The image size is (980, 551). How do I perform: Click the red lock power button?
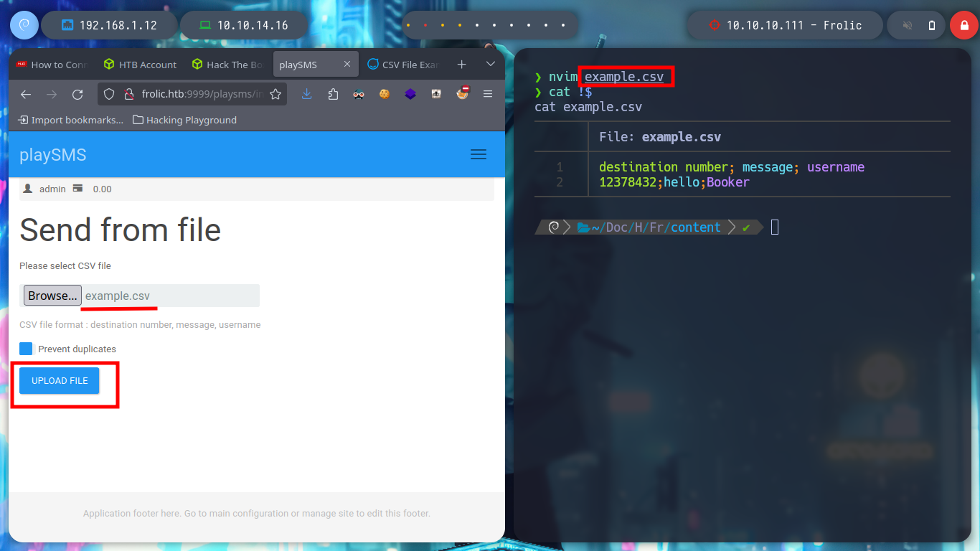pyautogui.click(x=963, y=25)
